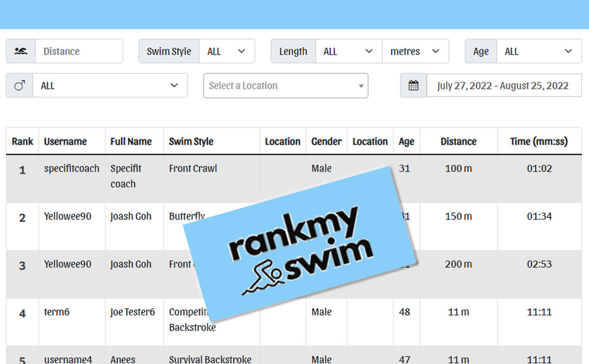Click age 31 in specifitcoach row
Viewport: 589px width, 364px height.
(x=405, y=168)
